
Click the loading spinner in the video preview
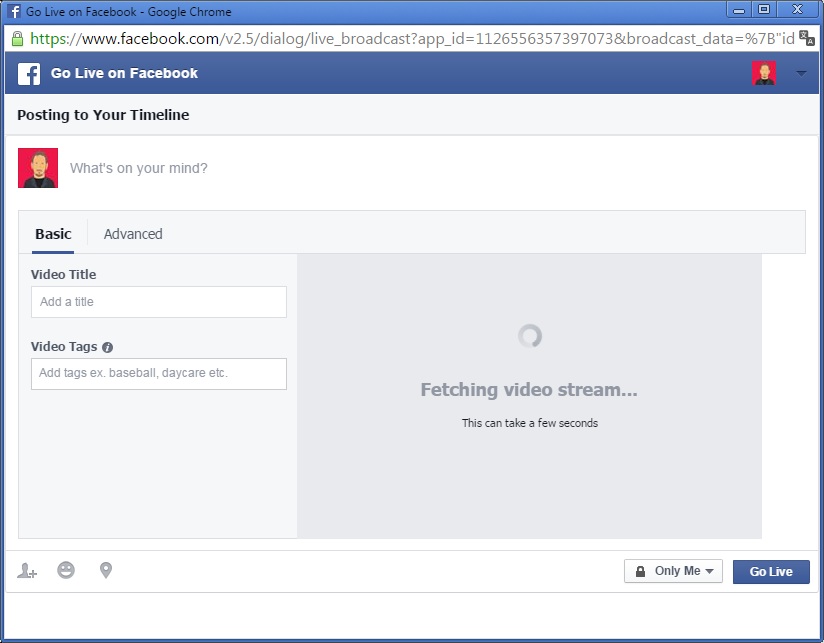529,337
